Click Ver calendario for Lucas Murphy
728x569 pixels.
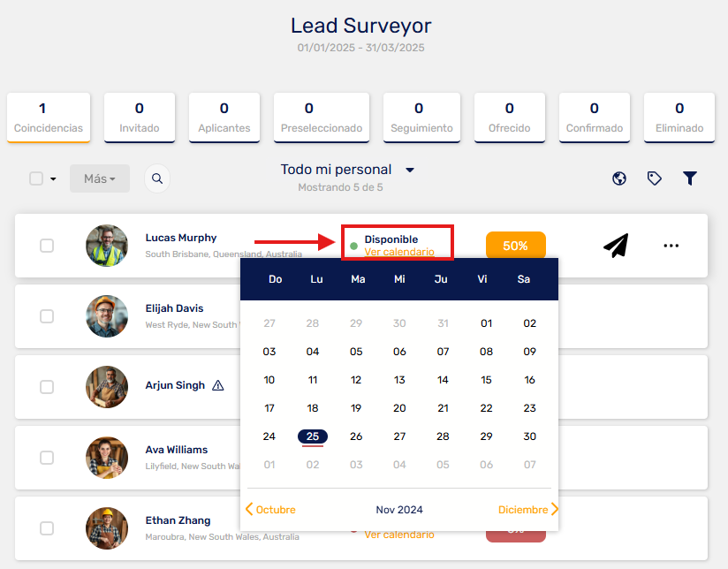[x=399, y=252]
